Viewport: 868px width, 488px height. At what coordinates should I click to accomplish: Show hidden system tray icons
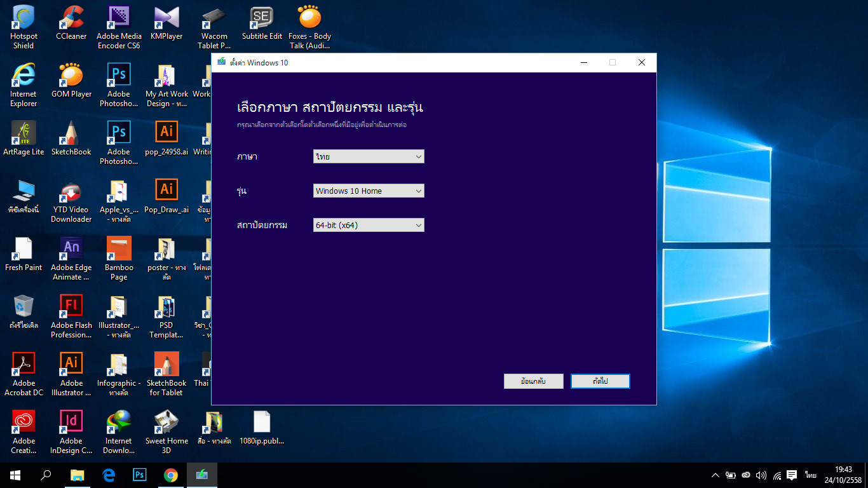tap(715, 475)
